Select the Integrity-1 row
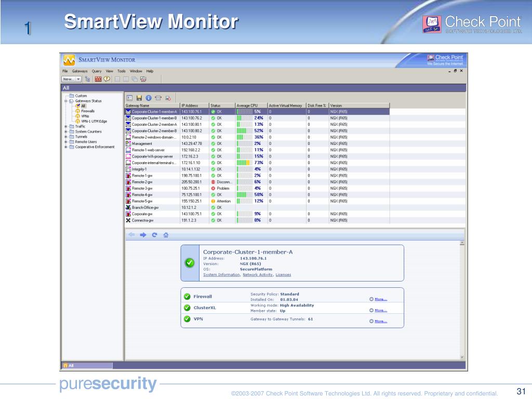532x399 pixels. point(257,169)
